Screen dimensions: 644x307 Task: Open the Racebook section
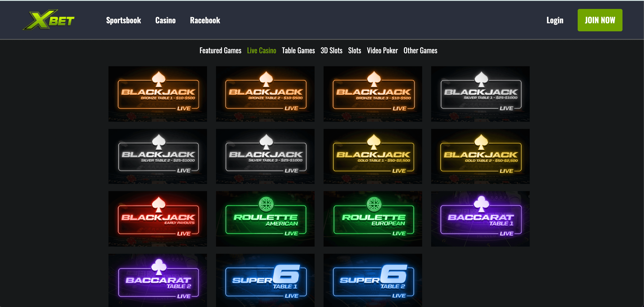[x=205, y=20]
